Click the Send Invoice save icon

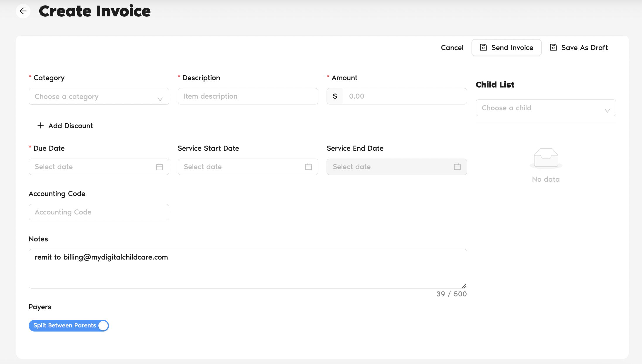[x=483, y=47]
